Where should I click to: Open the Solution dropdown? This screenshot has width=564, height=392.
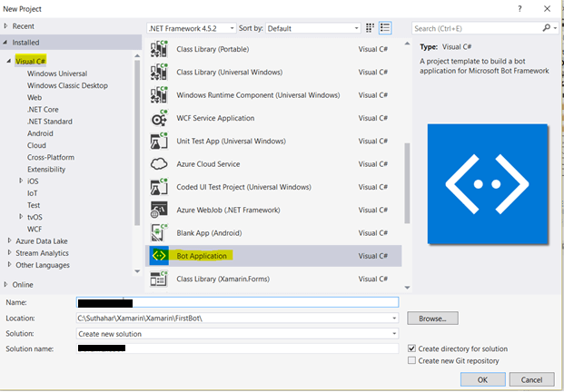coord(394,333)
